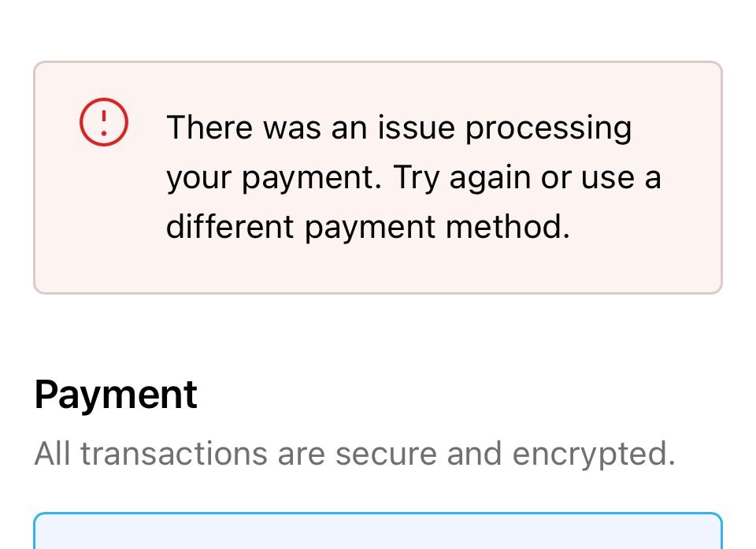Click the word 'issue' in the alert

417,128
